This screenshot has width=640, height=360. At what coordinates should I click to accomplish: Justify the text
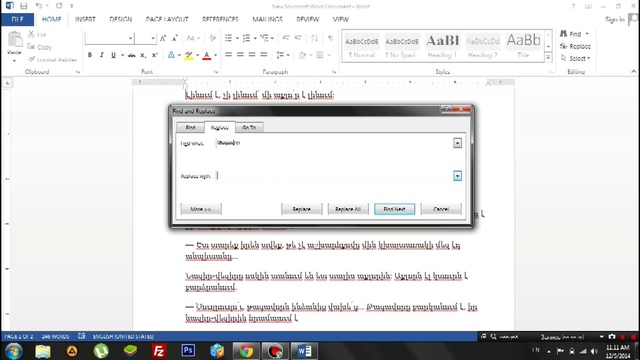264,55
